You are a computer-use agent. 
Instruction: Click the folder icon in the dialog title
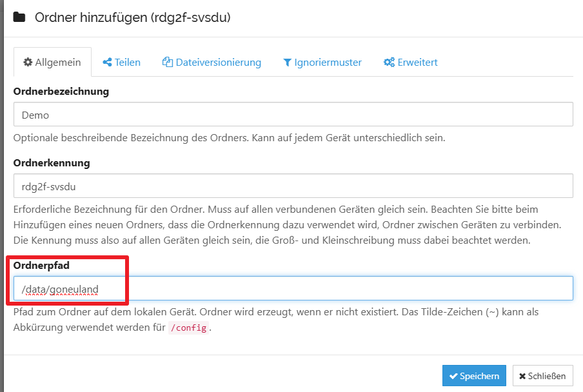point(19,17)
